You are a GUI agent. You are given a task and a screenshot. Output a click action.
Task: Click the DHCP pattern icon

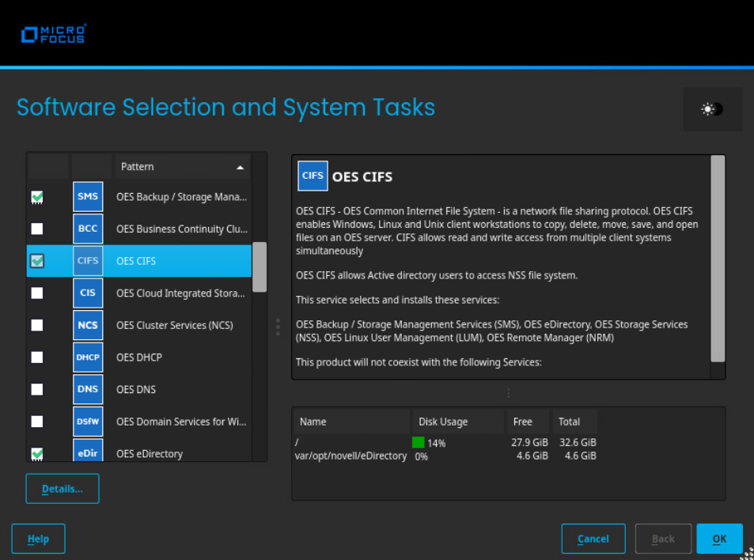(88, 358)
